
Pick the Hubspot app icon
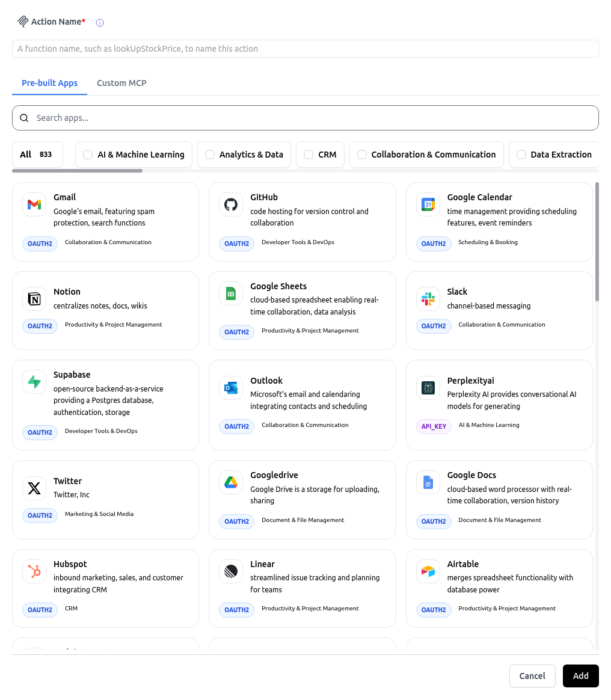(x=34, y=571)
